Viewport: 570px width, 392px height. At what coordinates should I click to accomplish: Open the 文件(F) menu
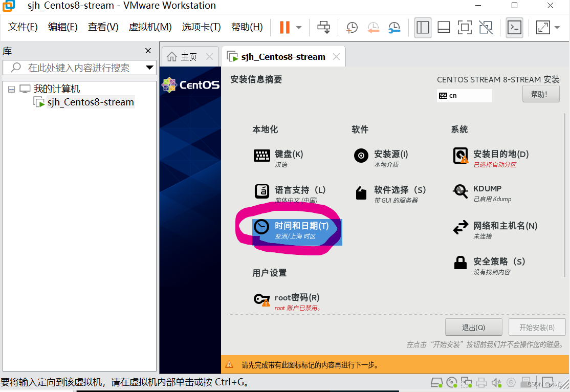tap(23, 27)
